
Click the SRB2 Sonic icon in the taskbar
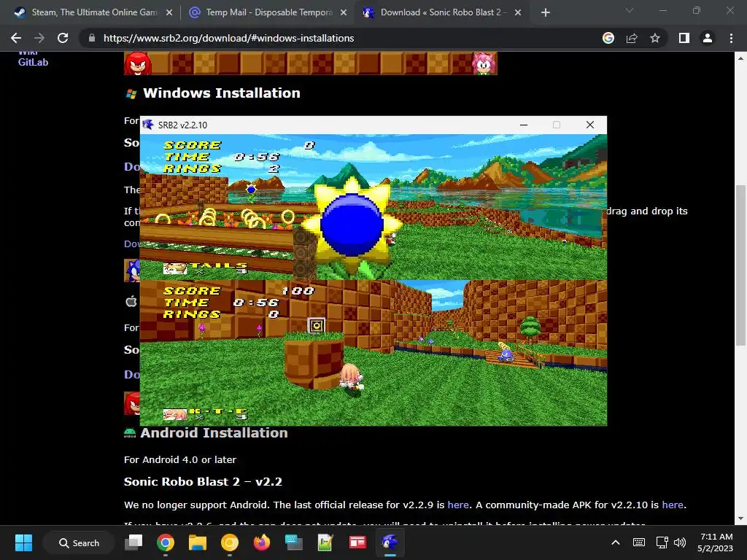[x=390, y=542]
